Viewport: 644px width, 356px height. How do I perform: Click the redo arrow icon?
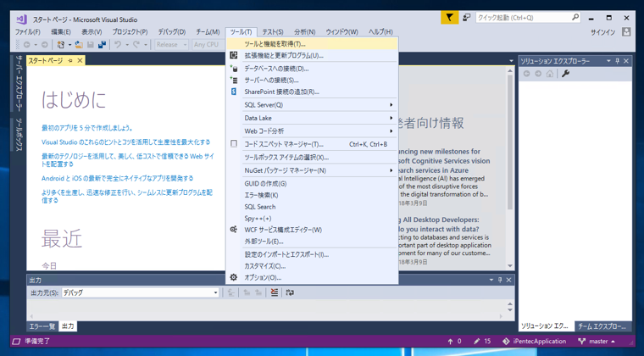click(136, 45)
